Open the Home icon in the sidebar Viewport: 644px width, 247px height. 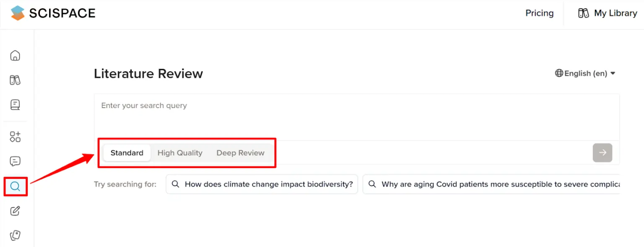[x=15, y=55]
